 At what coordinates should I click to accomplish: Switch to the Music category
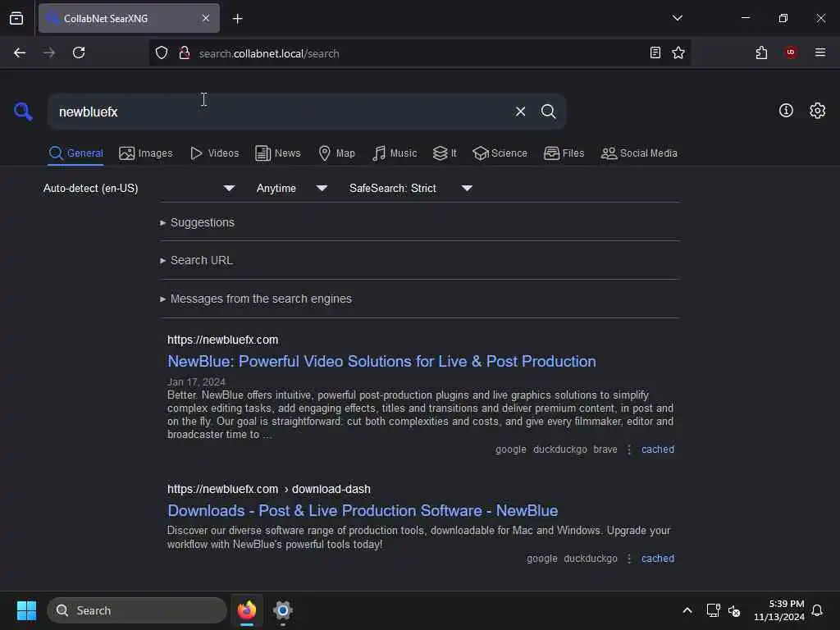point(395,153)
